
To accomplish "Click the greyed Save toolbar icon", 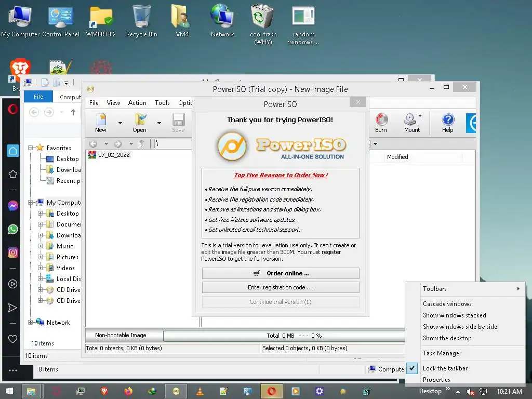I will [178, 123].
